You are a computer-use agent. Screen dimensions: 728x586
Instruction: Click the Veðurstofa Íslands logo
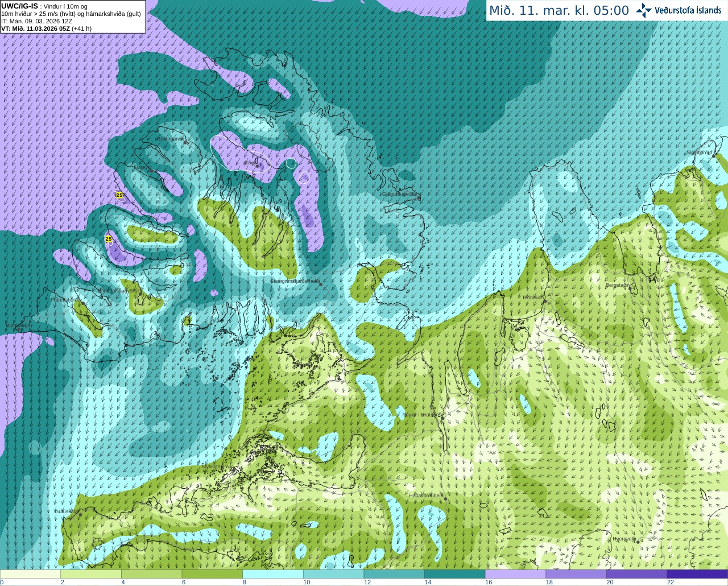click(x=679, y=10)
